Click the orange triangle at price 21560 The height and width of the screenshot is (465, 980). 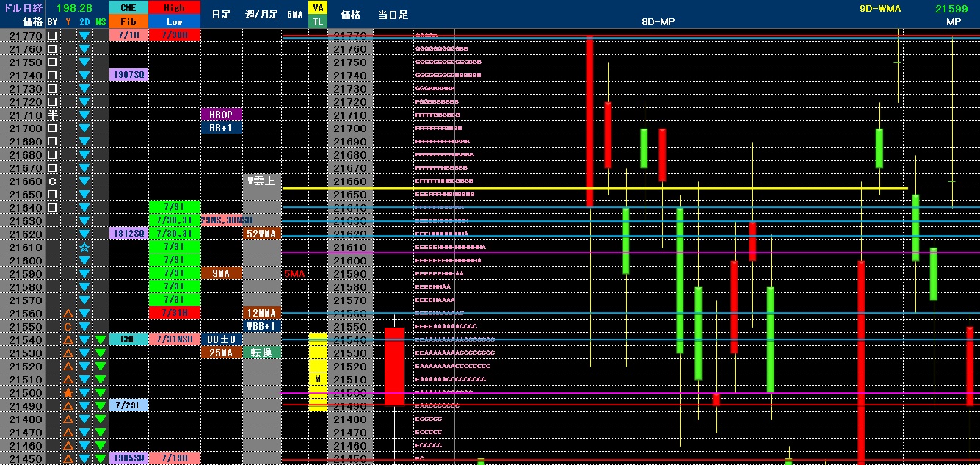tap(68, 314)
